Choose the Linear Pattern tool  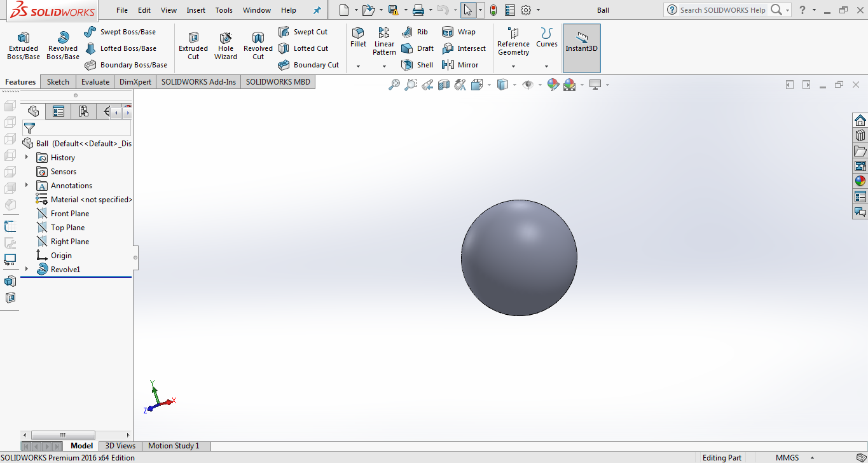[x=384, y=41]
